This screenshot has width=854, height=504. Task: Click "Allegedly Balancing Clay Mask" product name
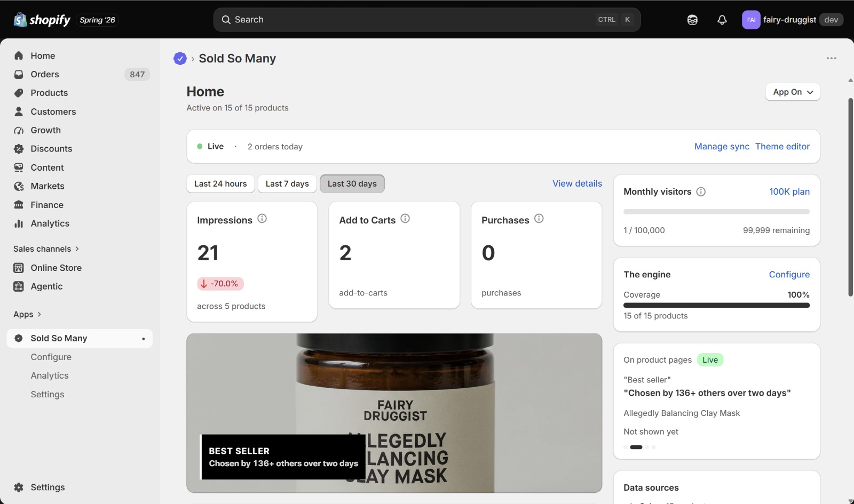coord(682,413)
